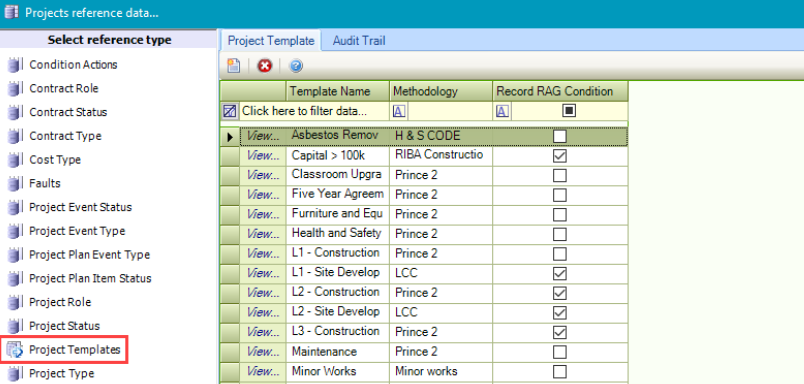
Task: Click the red delete toolbar icon
Action: (265, 66)
